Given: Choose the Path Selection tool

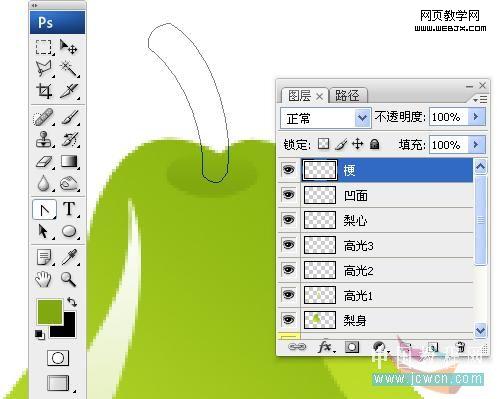Looking at the screenshot, I should [x=44, y=231].
